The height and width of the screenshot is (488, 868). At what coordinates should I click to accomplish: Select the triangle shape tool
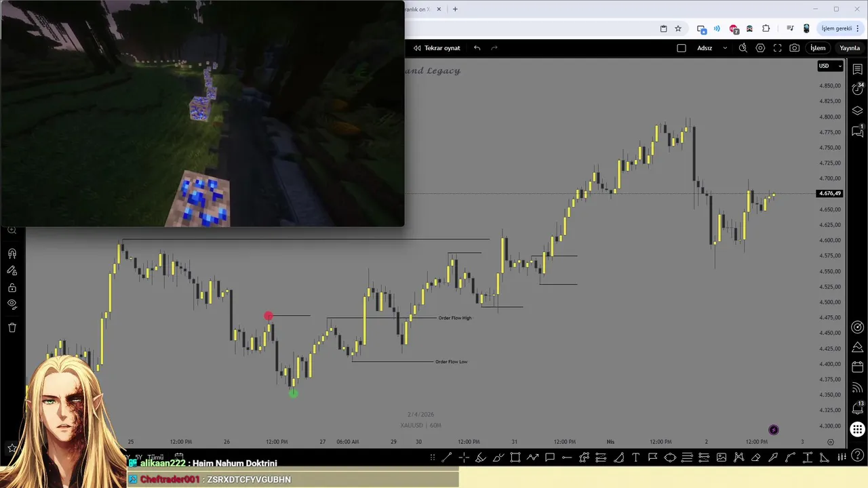(825, 457)
